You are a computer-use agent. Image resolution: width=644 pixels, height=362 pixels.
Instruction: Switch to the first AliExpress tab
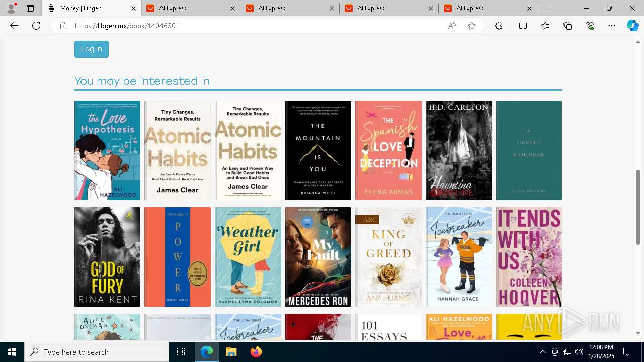coord(190,8)
